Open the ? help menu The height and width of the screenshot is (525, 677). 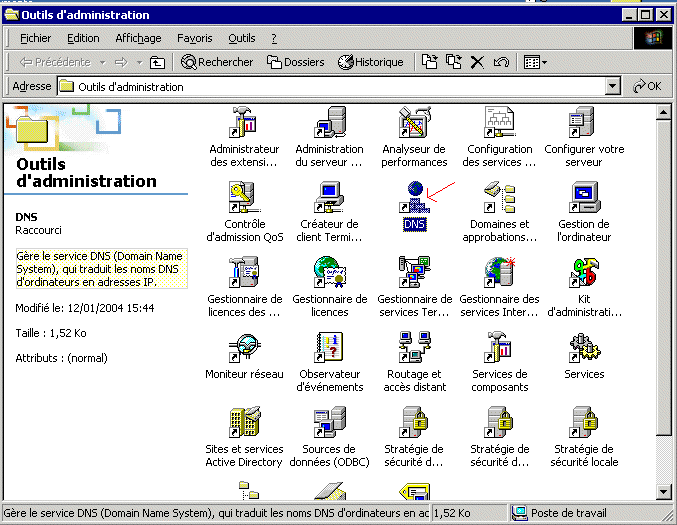[x=274, y=38]
